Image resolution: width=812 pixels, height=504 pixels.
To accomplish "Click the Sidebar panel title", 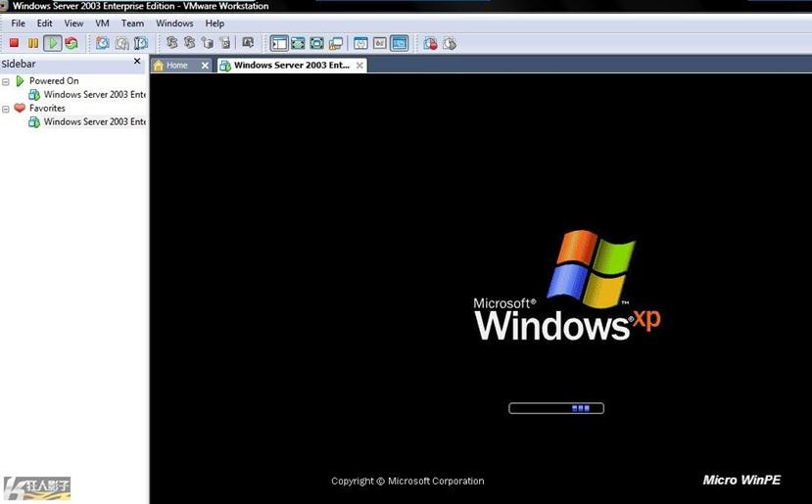I will click(19, 65).
